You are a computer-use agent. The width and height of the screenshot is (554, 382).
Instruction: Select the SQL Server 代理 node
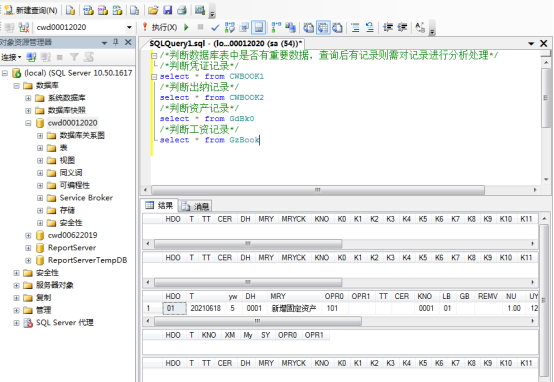[x=65, y=323]
